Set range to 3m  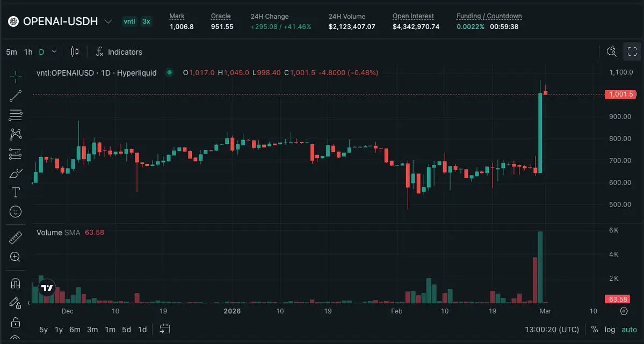click(92, 330)
